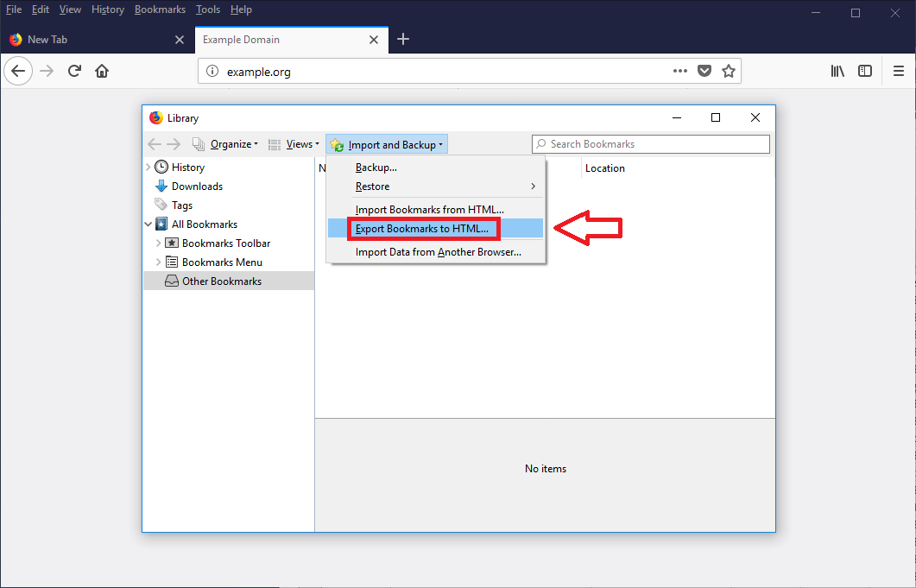The height and width of the screenshot is (588, 916).
Task: Open the Bookmarks menu in menu bar
Action: tap(160, 9)
